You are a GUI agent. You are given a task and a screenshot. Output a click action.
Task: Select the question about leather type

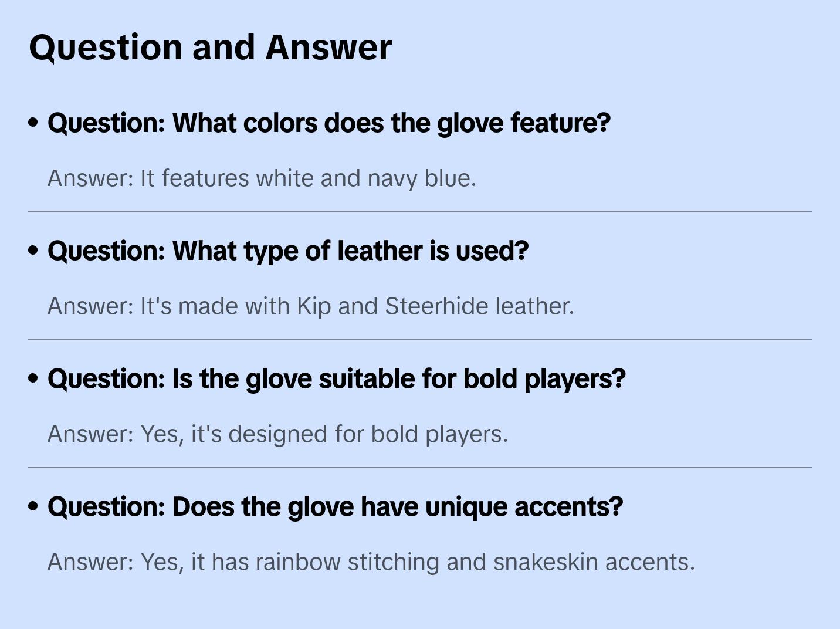[x=288, y=251]
